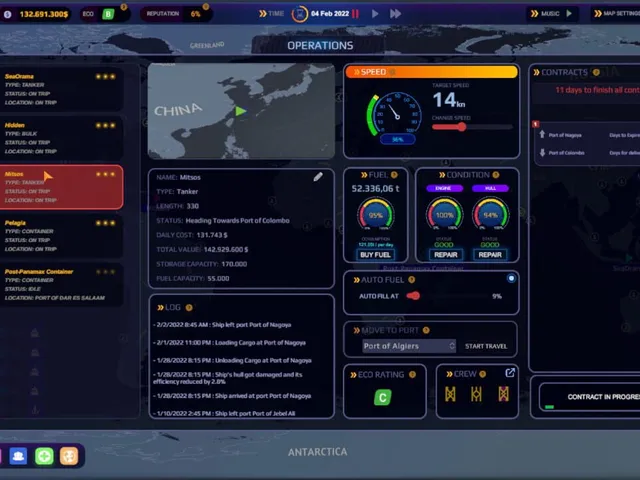Edit ship name with the pencil icon
Viewport: 640px width, 480px height.
(318, 177)
